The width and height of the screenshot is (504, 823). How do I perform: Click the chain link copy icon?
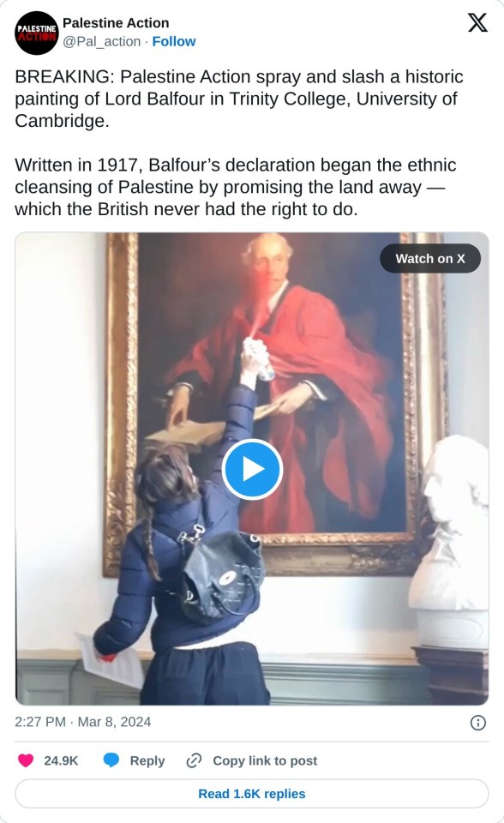click(195, 760)
